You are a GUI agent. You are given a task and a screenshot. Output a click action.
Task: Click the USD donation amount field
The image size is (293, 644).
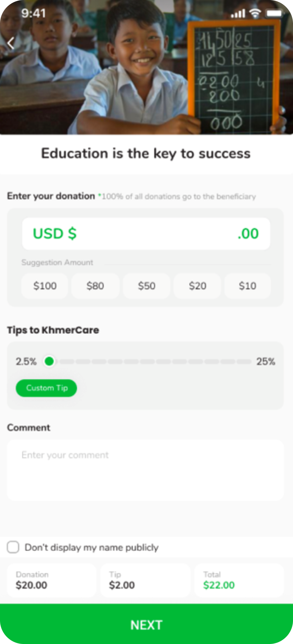[146, 233]
